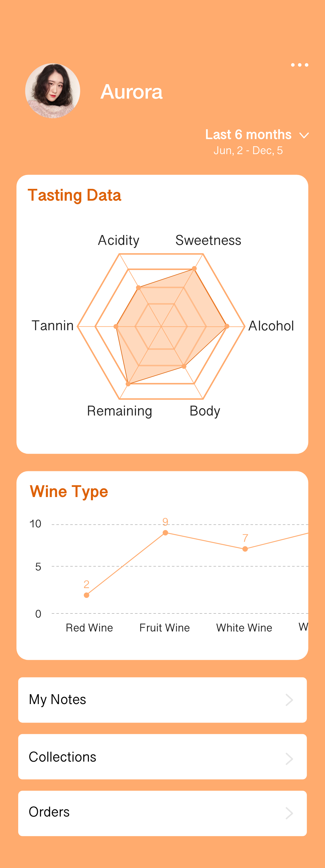Tap Aurora's profile avatar photo
This screenshot has width=325, height=868.
(53, 91)
